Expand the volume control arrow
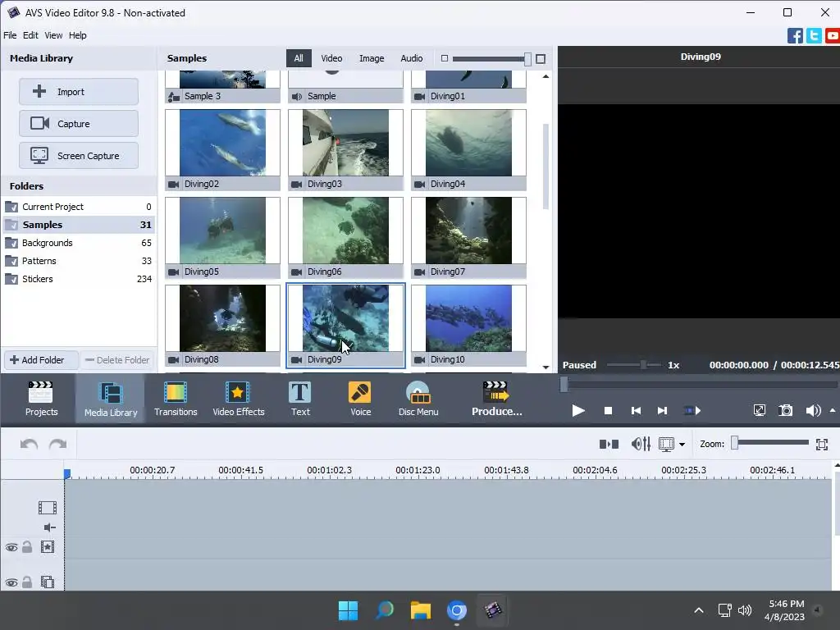Image resolution: width=840 pixels, height=630 pixels. (x=833, y=410)
